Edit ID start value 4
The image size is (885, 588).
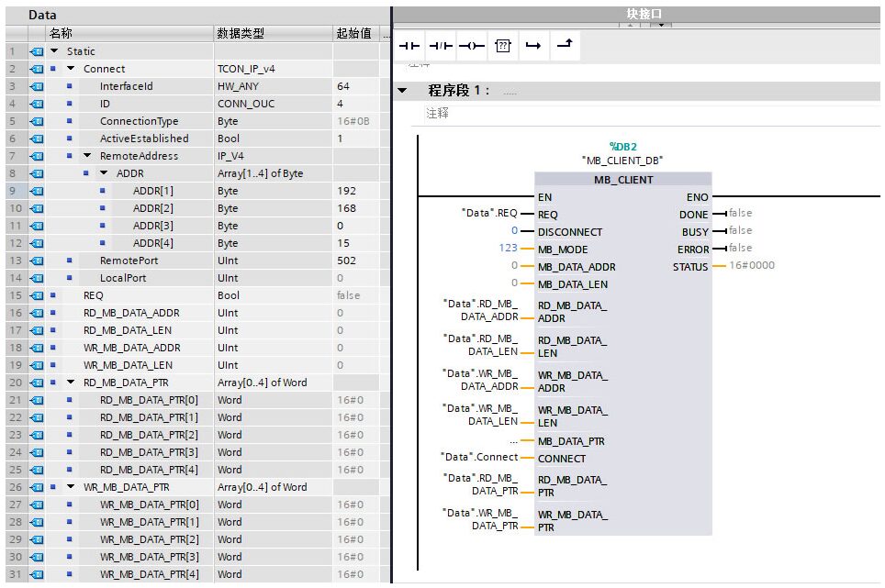pos(357,104)
